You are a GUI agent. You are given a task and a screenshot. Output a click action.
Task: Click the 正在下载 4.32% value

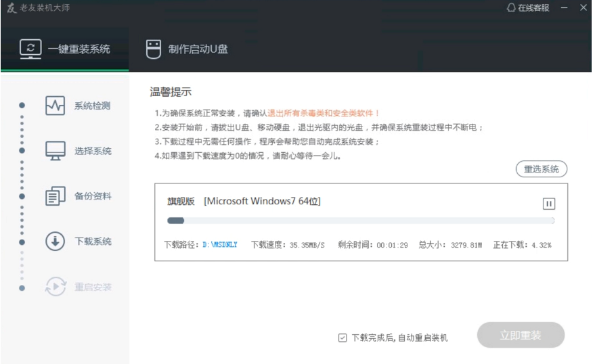[x=542, y=246]
